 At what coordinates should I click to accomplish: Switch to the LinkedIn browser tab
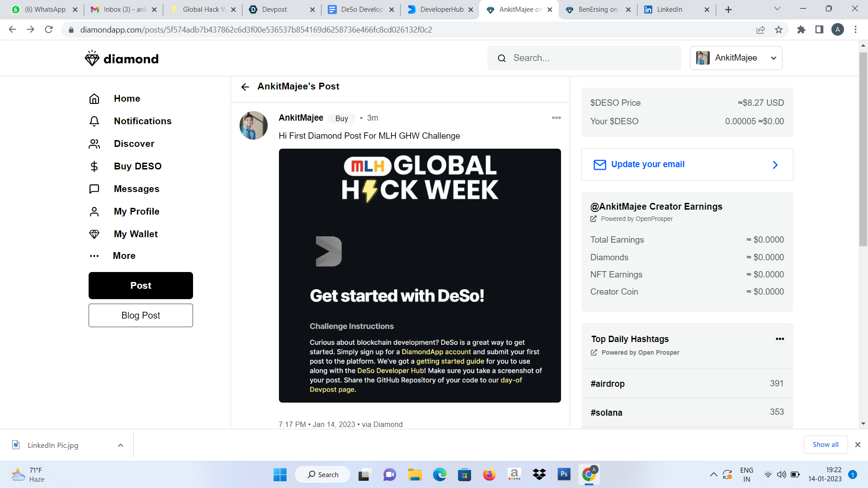coord(669,9)
